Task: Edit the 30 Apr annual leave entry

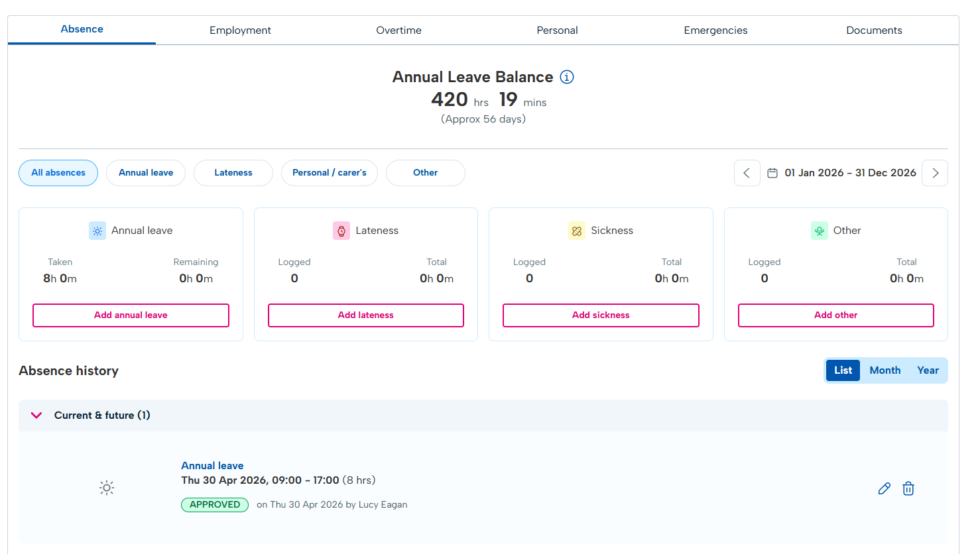Action: 884,488
